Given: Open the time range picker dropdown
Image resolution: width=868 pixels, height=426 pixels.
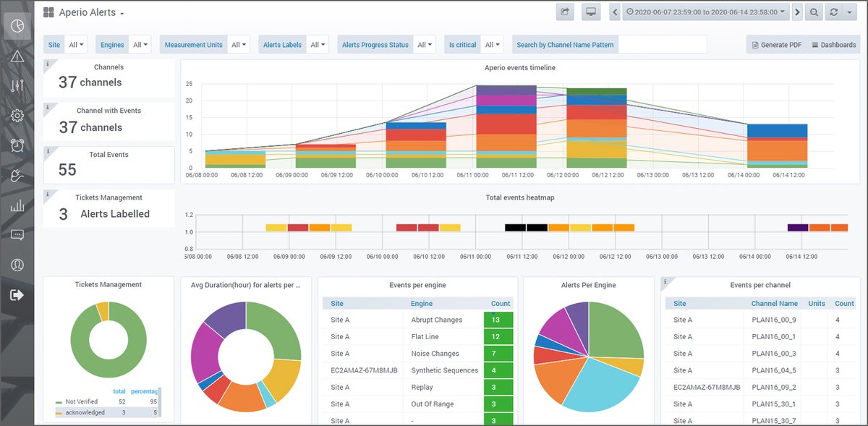Looking at the screenshot, I should (705, 12).
